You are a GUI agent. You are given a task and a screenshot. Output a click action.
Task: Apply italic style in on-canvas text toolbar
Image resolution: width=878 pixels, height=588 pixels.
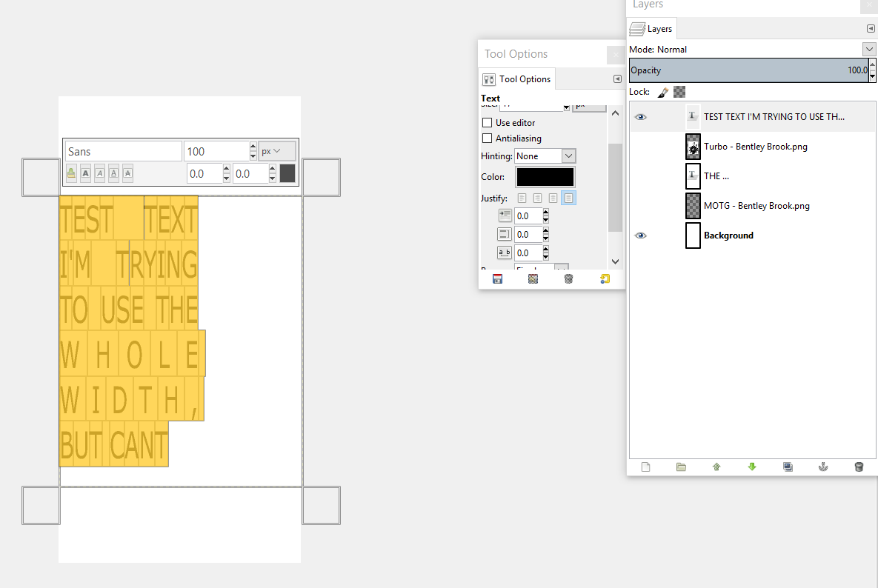pos(99,173)
